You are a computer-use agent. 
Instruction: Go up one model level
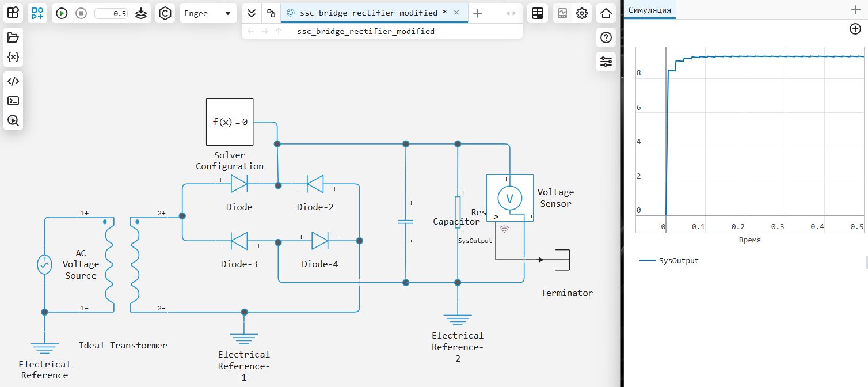click(279, 31)
